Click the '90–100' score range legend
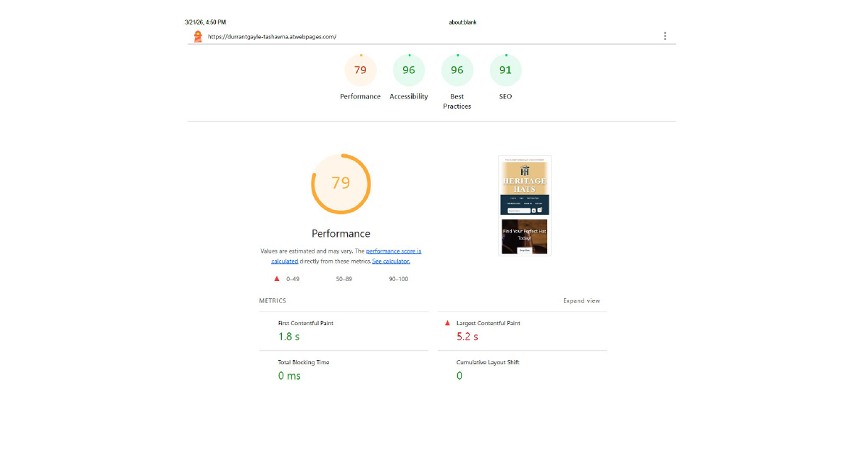 (x=398, y=279)
